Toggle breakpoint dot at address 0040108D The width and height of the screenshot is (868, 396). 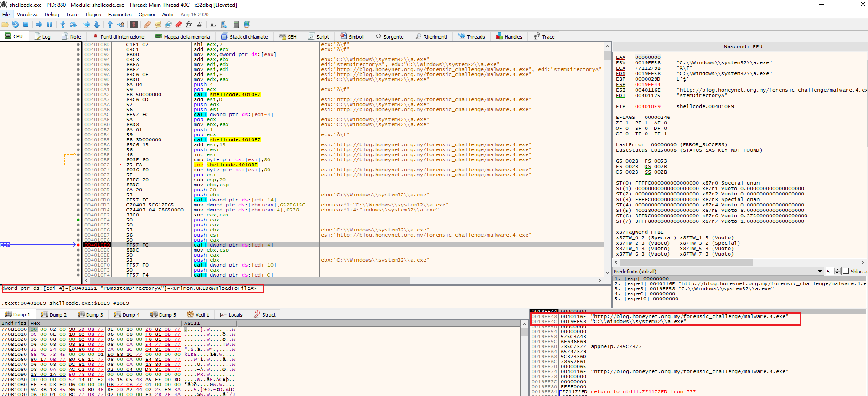click(78, 45)
